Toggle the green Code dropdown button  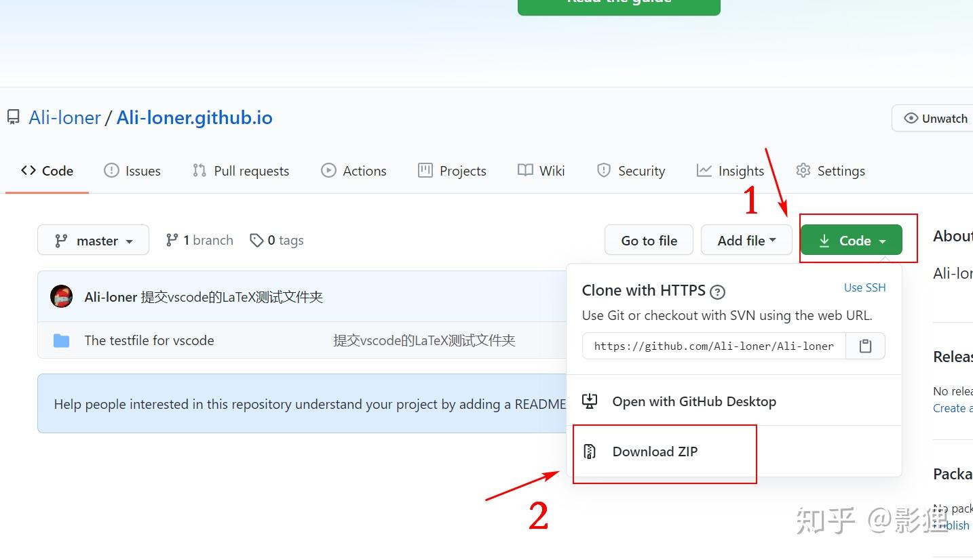[852, 241]
